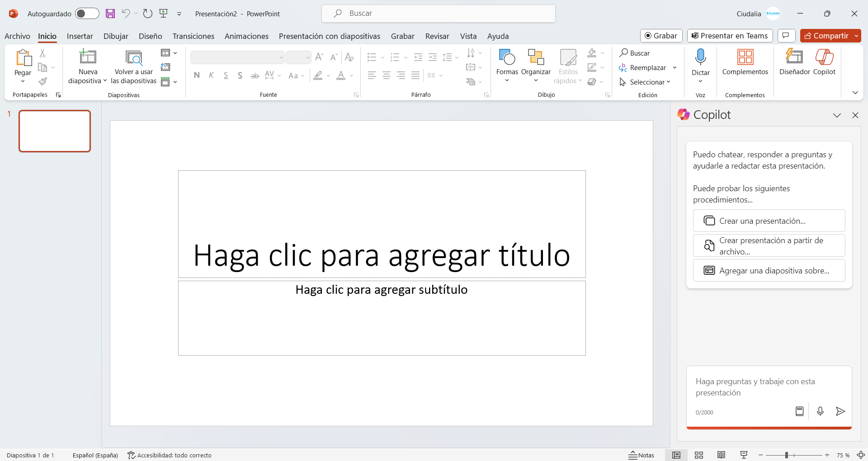Open the Transiciones tab
868x461 pixels.
pyautogui.click(x=193, y=36)
